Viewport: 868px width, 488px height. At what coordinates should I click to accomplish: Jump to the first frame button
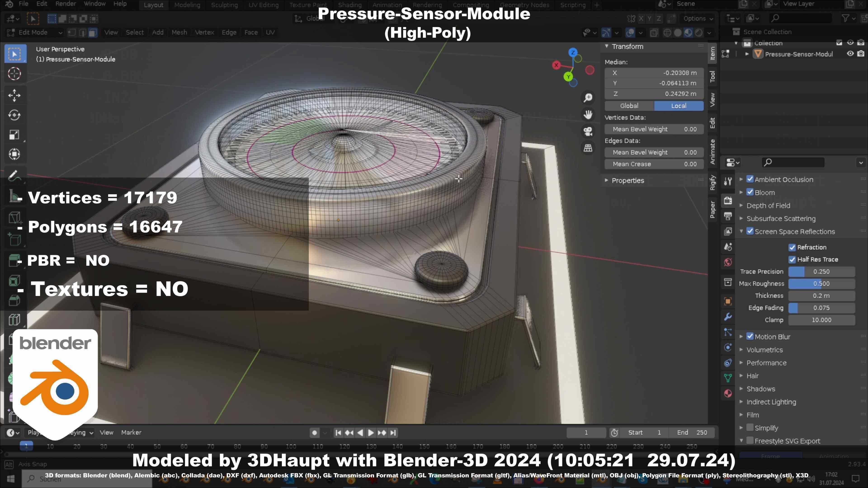click(x=338, y=433)
